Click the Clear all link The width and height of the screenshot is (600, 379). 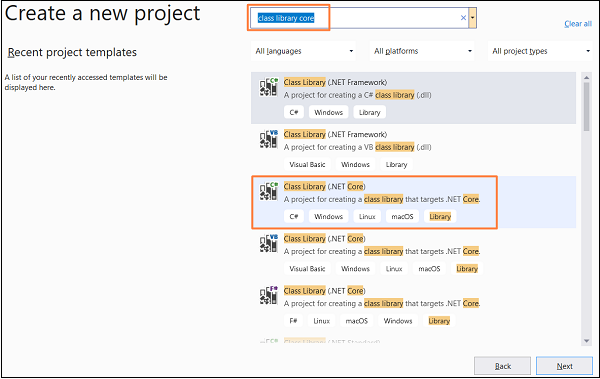tap(578, 24)
